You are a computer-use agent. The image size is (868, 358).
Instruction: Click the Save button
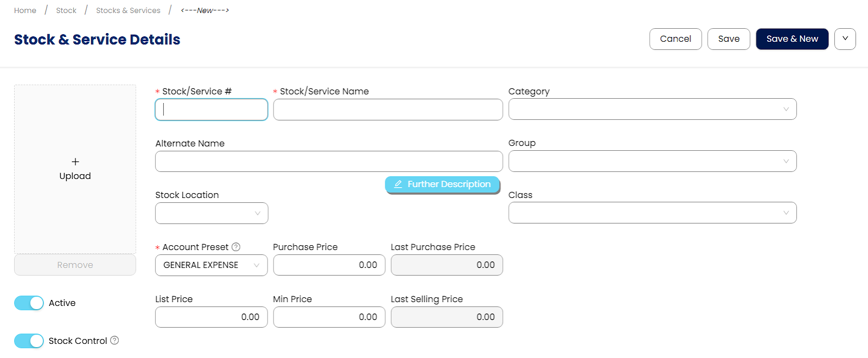point(729,39)
